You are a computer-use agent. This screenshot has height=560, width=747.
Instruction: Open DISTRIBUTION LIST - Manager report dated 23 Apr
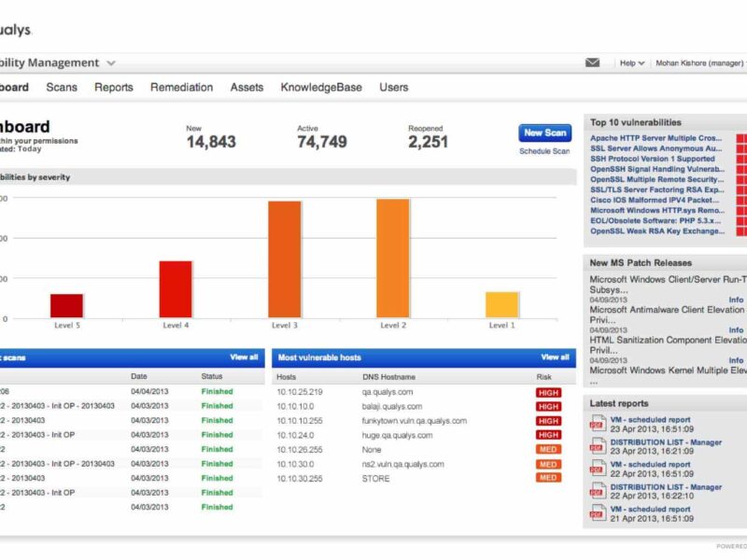tap(666, 442)
